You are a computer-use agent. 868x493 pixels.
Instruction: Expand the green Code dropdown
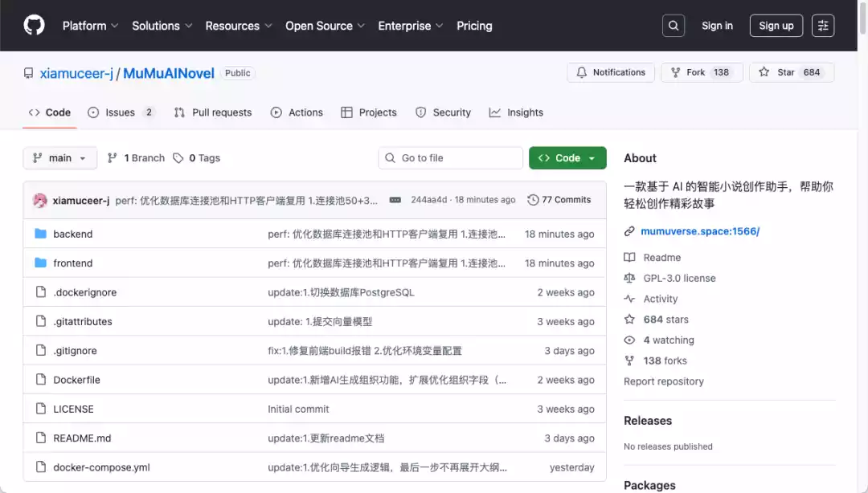coord(567,158)
